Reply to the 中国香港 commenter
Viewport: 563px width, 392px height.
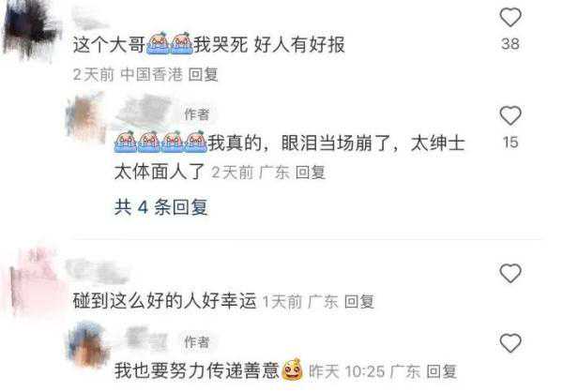(204, 75)
